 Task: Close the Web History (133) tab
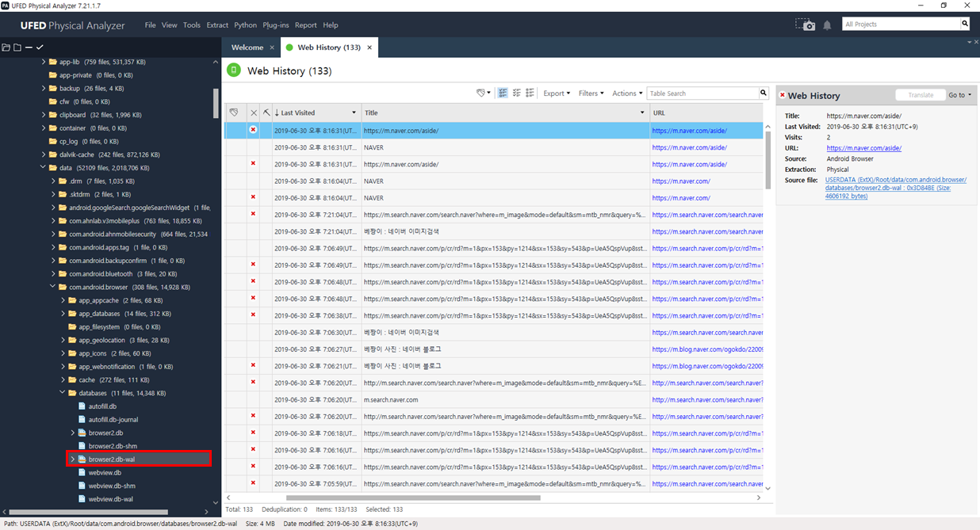(369, 48)
